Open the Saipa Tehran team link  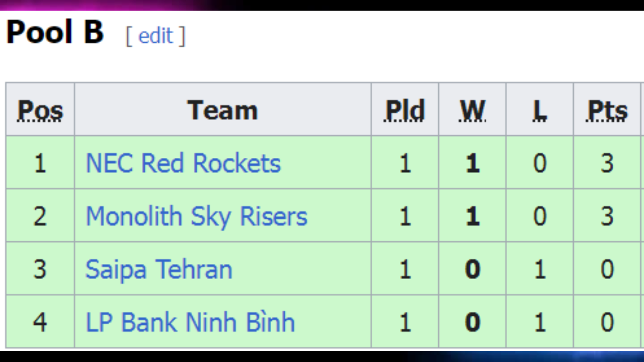coord(159,269)
